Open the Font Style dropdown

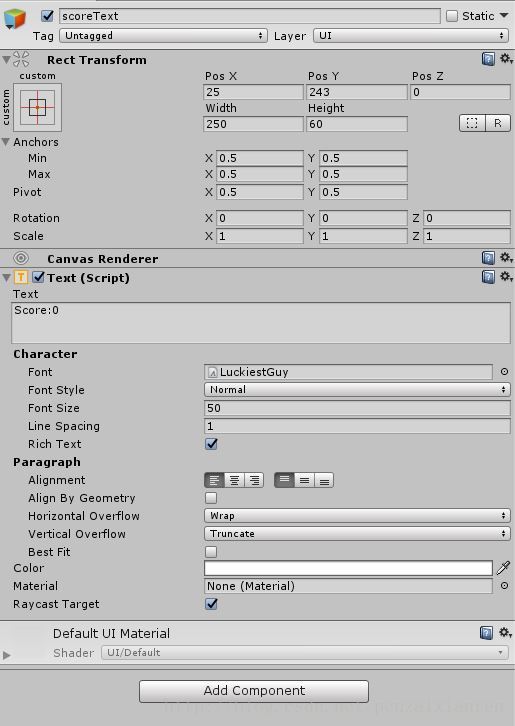coord(357,389)
